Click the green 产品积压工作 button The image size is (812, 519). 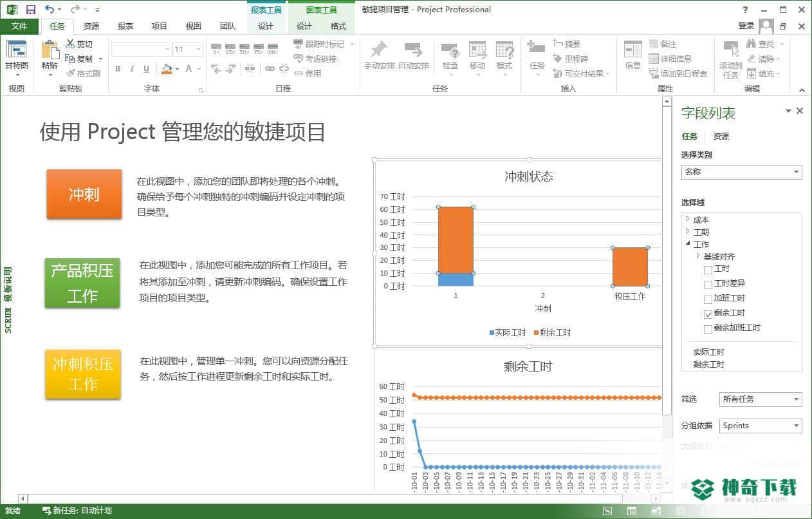[x=82, y=283]
